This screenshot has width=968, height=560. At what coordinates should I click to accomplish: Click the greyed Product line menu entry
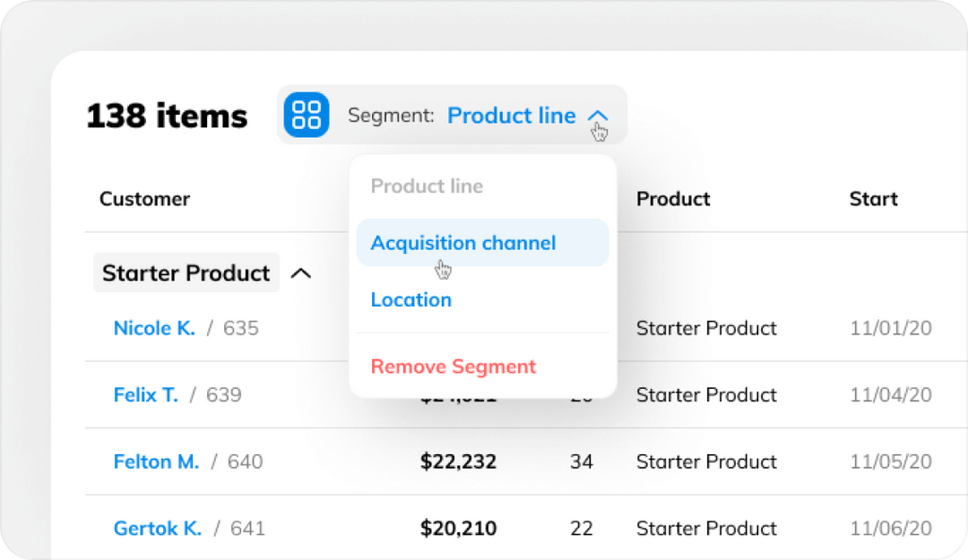click(x=428, y=185)
